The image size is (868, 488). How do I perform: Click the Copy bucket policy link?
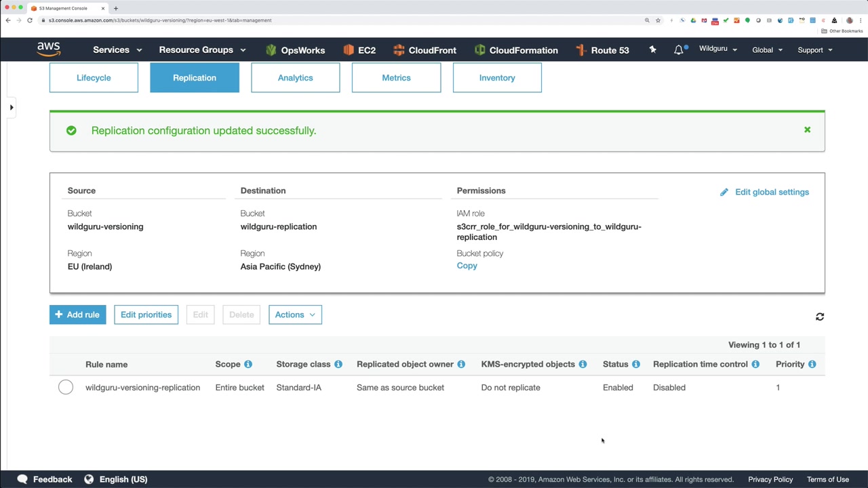coord(467,266)
